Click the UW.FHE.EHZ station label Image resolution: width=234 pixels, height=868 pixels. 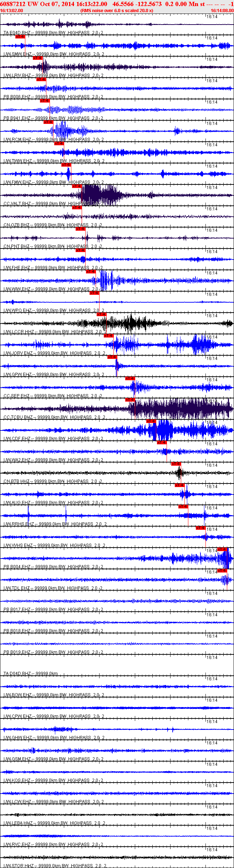17,268
